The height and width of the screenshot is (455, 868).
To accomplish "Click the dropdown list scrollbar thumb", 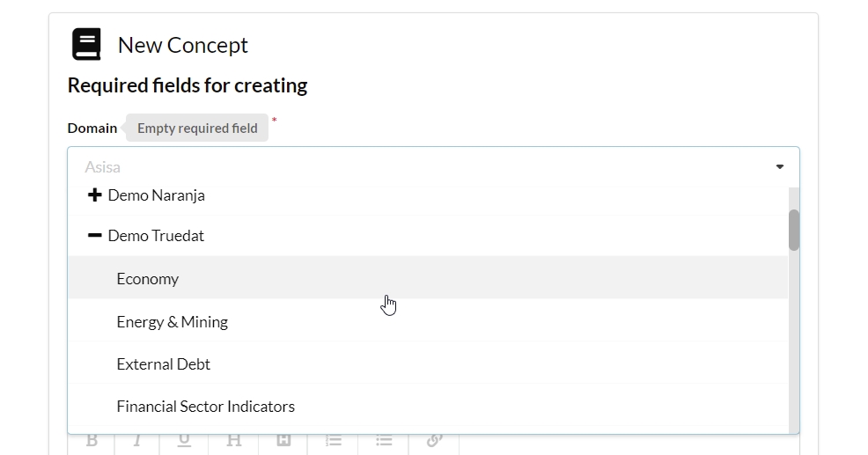I will 794,230.
